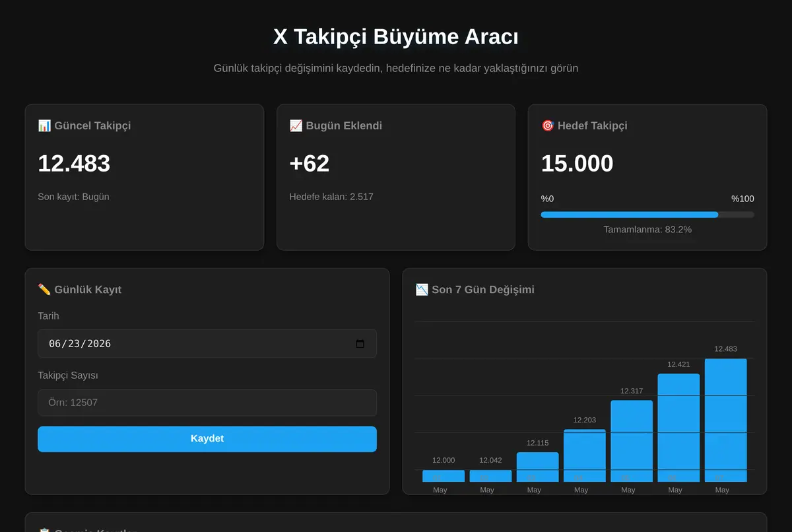Select the chart bar labeled 12.421

(x=678, y=428)
